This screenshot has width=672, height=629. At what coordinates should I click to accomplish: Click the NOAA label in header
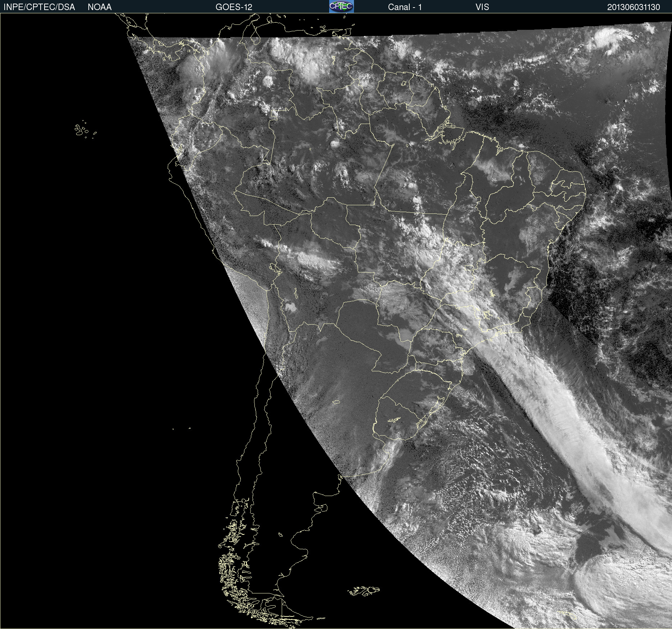coord(100,7)
